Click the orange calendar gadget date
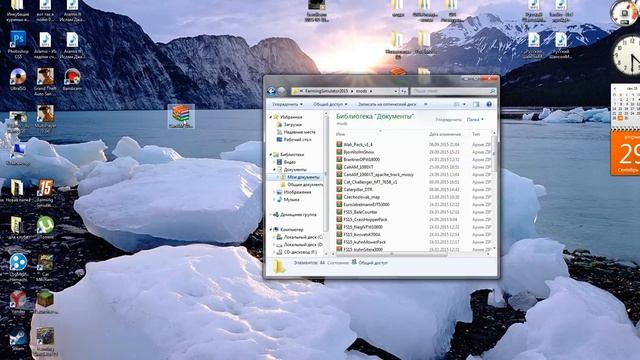This screenshot has width=640, height=360. pyautogui.click(x=626, y=153)
